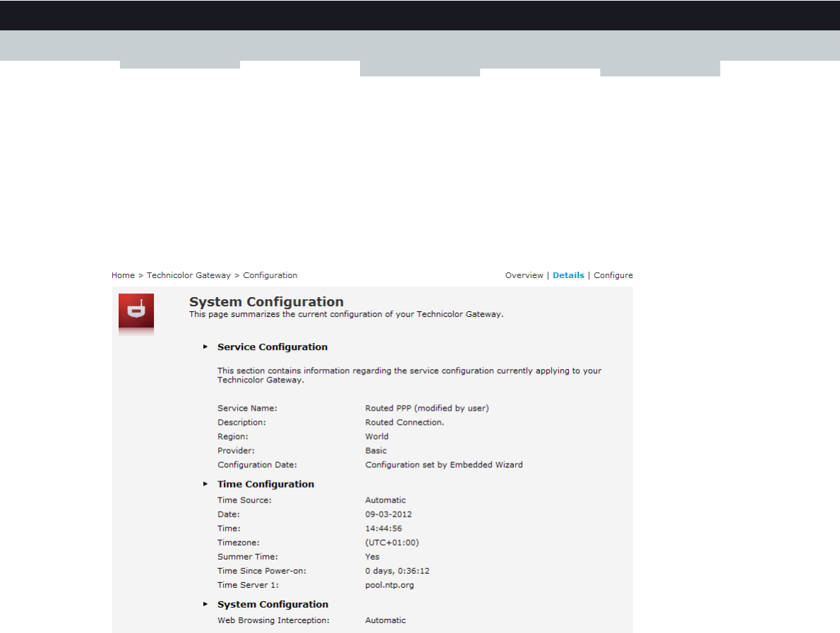Click the 'Summer Time:' label
The height and width of the screenshot is (633, 840).
point(248,557)
